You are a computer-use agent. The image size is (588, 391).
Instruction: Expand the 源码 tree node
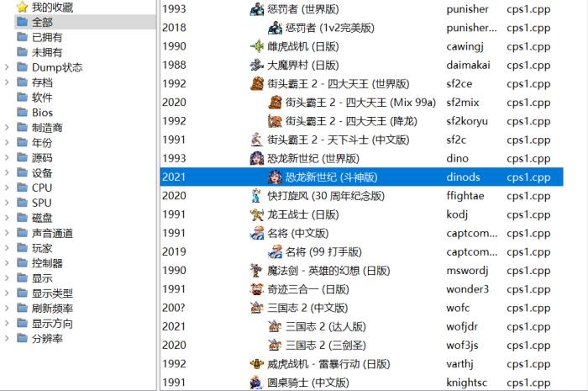click(x=7, y=157)
